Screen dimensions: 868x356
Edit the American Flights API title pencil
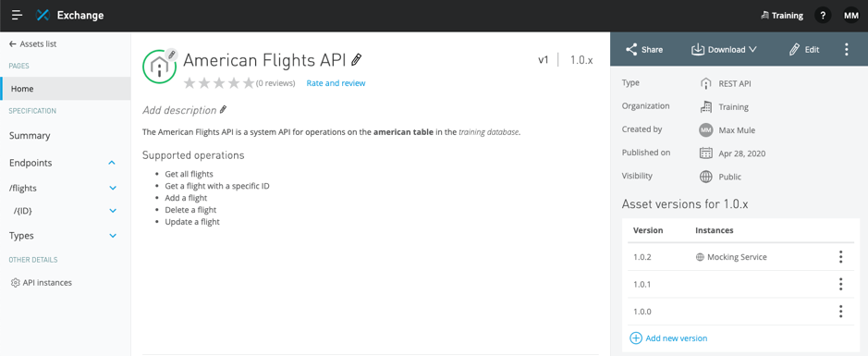click(357, 59)
